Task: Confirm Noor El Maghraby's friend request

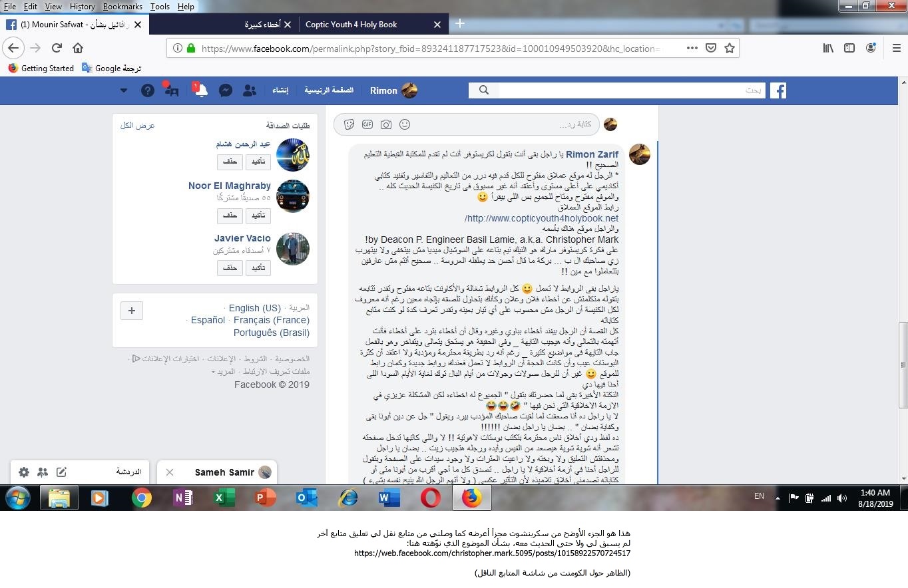Action: tap(258, 216)
